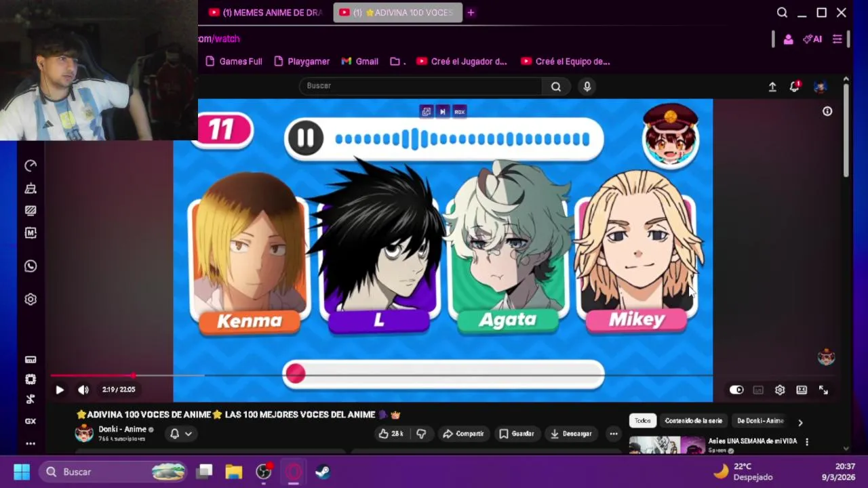
Task: Click the subtitles captions button in player
Action: (758, 390)
